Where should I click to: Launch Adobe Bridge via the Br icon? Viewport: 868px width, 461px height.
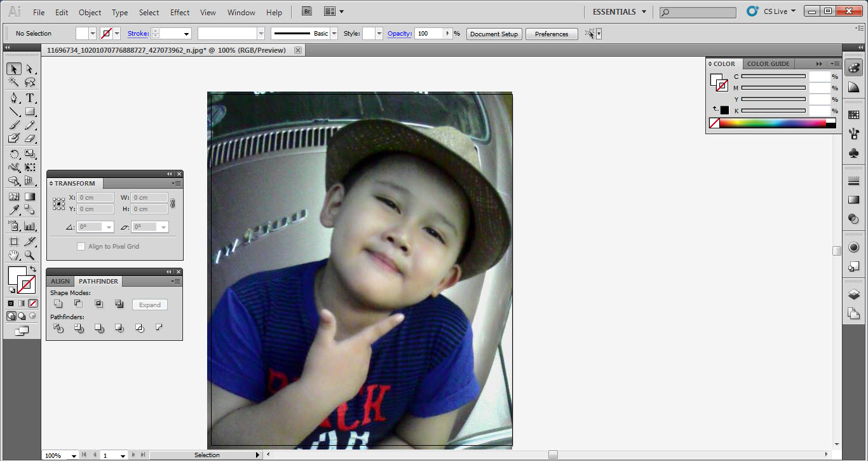pyautogui.click(x=306, y=11)
